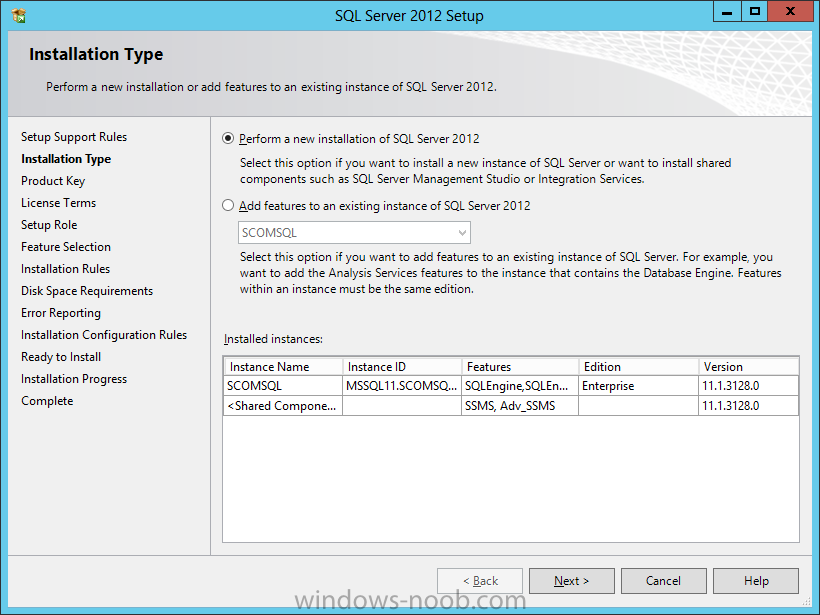Select License Terms step
The image size is (820, 615).
coord(59,203)
